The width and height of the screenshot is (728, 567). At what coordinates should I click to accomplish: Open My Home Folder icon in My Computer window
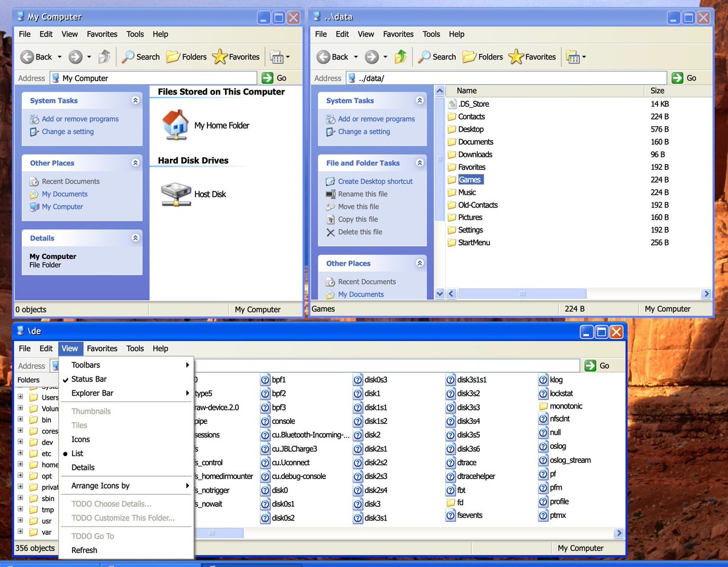click(x=176, y=125)
